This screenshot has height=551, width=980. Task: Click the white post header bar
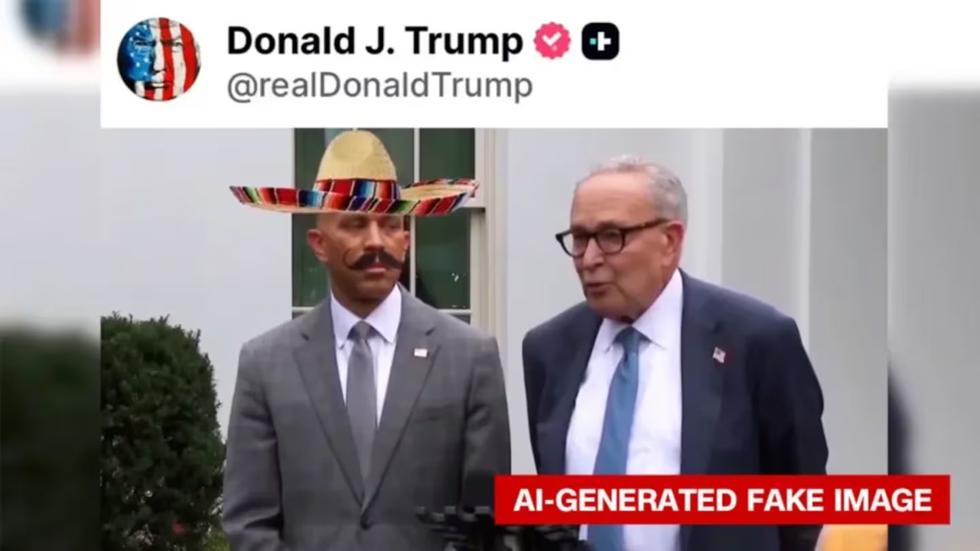[x=494, y=64]
